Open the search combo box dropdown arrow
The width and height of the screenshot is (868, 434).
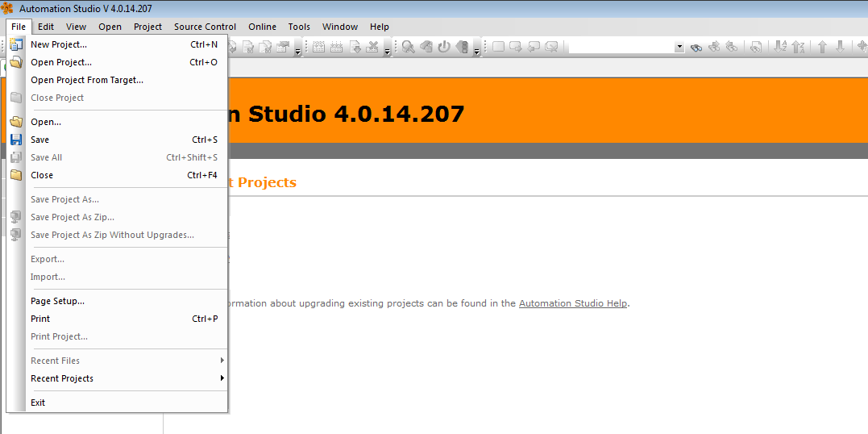point(679,48)
